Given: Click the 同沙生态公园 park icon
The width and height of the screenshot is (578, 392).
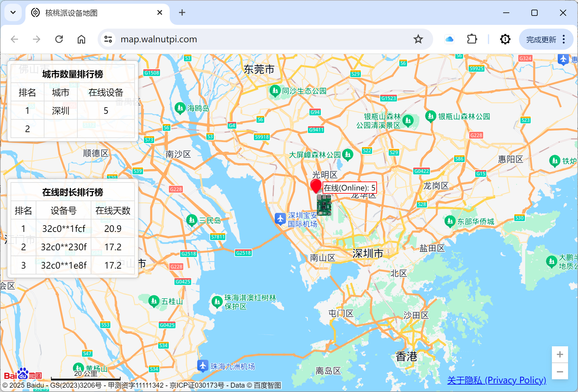Looking at the screenshot, I should 275,91.
